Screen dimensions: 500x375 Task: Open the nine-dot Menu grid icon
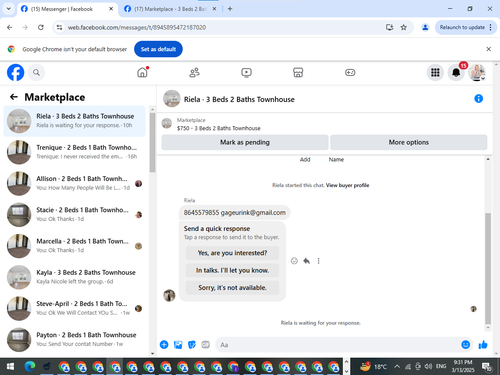click(435, 72)
